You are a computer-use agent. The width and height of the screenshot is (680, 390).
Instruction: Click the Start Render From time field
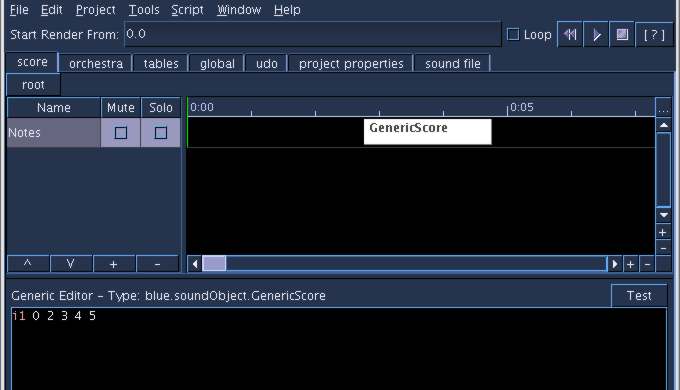click(313, 34)
